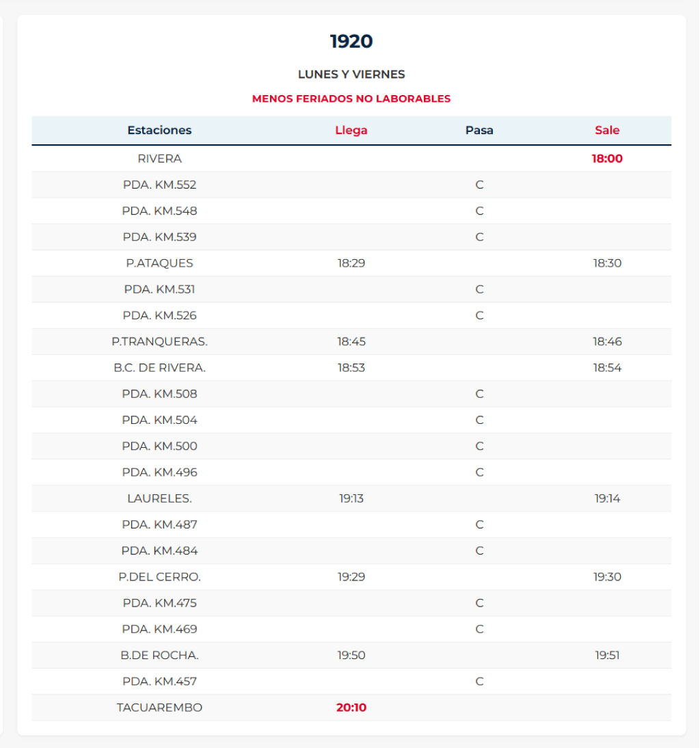The width and height of the screenshot is (700, 748).
Task: Click the 19:14 departure time
Action: point(607,498)
